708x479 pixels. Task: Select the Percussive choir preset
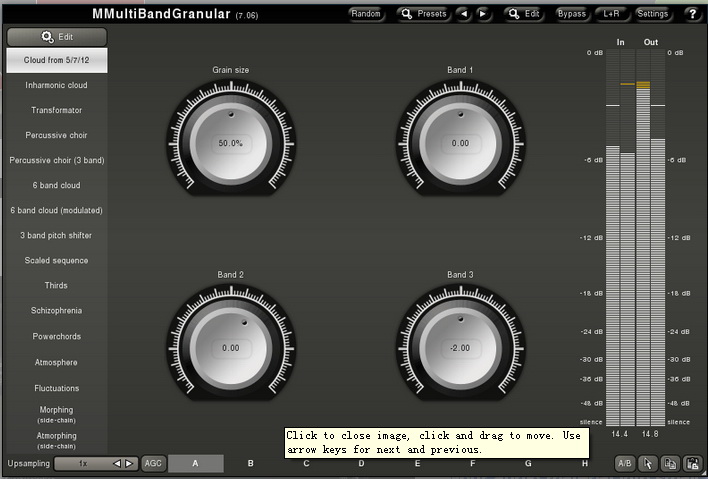point(57,135)
